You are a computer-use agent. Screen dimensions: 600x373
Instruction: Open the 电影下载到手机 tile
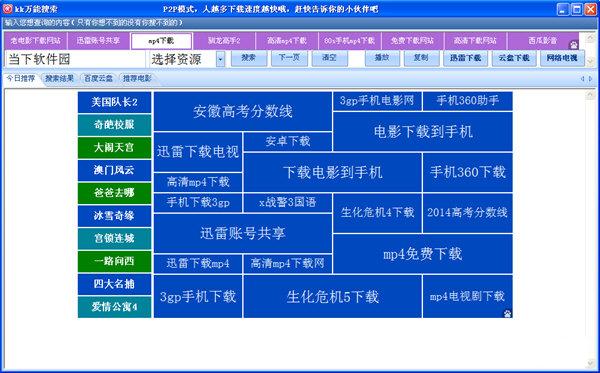[x=423, y=132]
